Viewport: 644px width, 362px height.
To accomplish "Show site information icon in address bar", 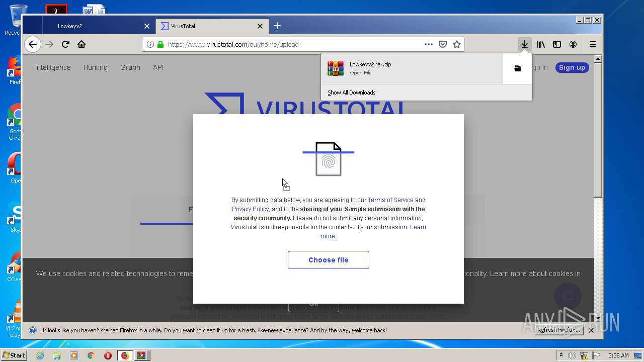I will point(150,44).
